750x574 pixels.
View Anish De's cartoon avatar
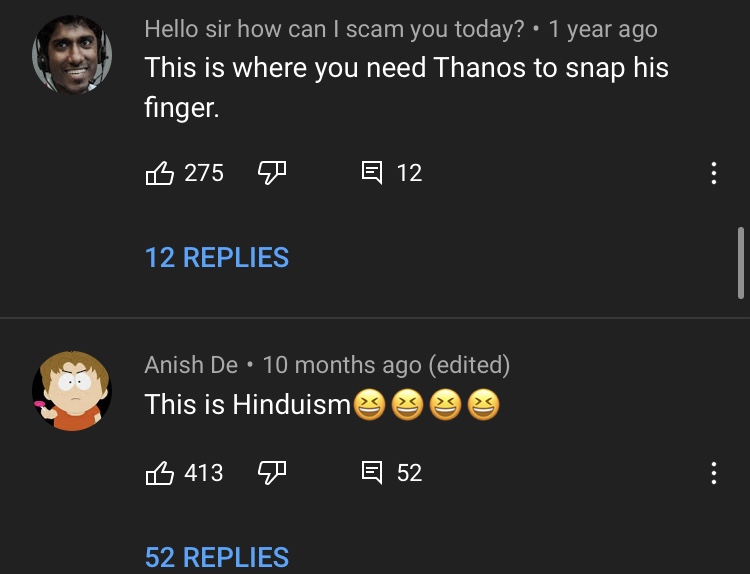click(71, 391)
